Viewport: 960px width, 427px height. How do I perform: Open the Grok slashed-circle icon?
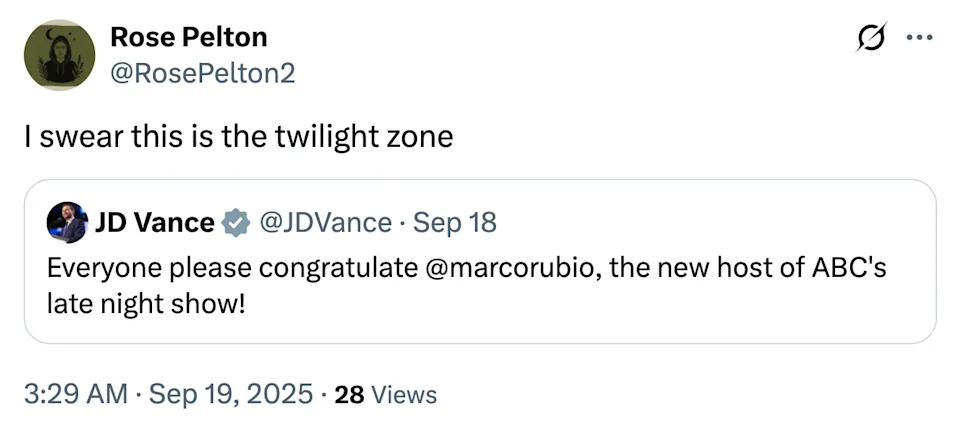[x=871, y=39]
